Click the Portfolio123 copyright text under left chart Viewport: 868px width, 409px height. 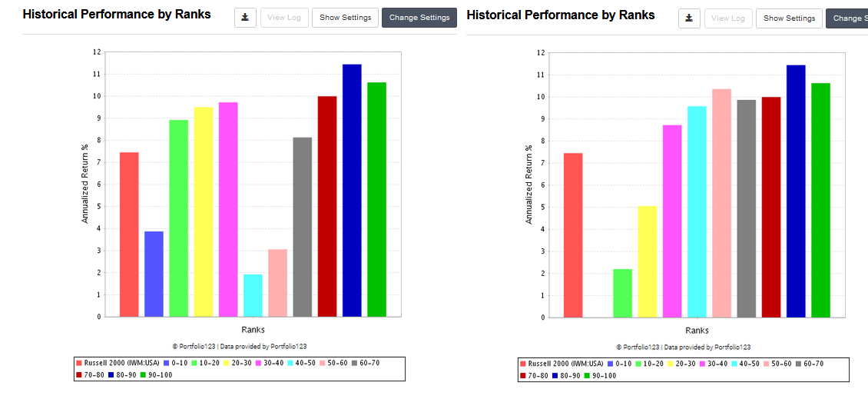point(239,346)
